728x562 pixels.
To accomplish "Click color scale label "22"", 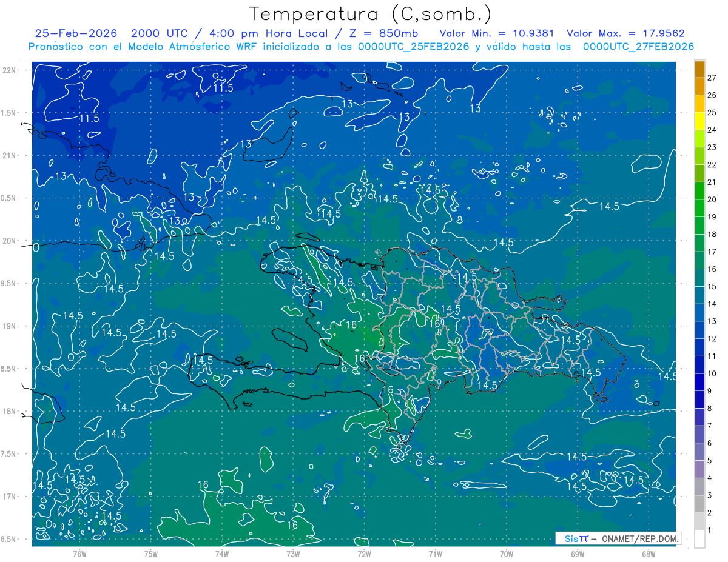I will click(712, 165).
